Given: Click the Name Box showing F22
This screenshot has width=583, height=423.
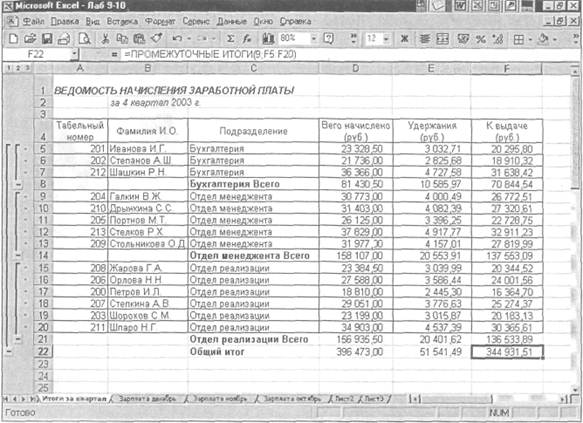Looking at the screenshot, I should 36,55.
